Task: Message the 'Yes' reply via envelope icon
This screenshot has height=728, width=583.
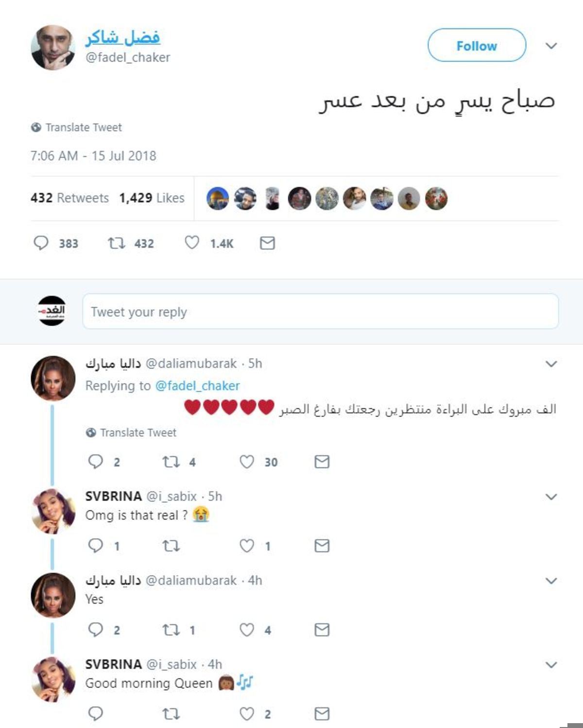Action: click(322, 630)
